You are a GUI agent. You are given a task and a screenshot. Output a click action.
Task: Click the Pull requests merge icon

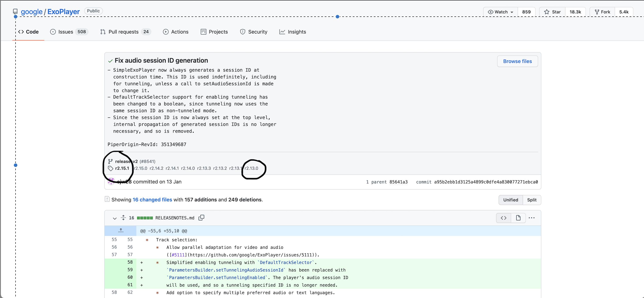(103, 32)
